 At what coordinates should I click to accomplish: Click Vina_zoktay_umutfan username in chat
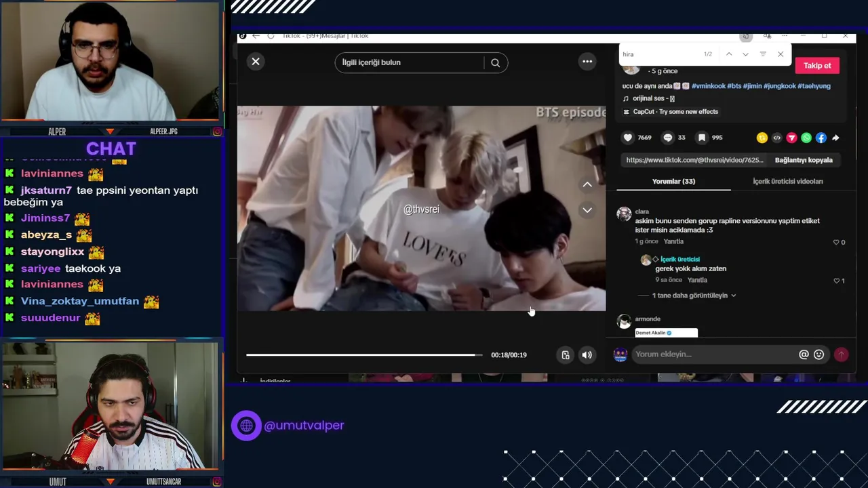(80, 301)
